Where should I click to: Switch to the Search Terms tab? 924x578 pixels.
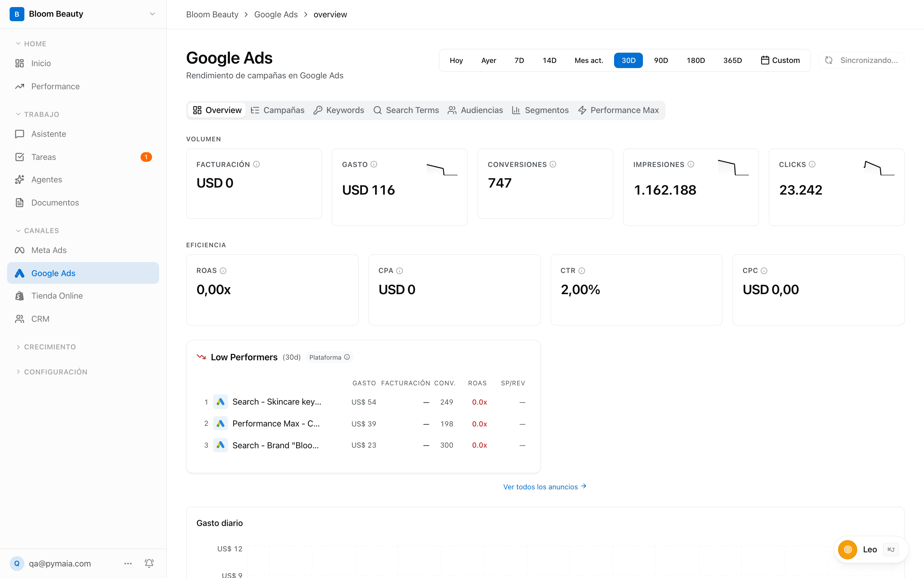point(406,110)
